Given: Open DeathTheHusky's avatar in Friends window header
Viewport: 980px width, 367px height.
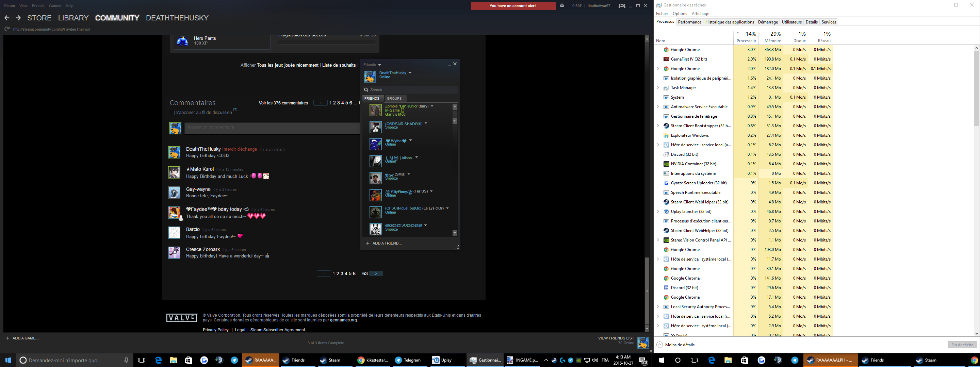Looking at the screenshot, I should (x=370, y=77).
